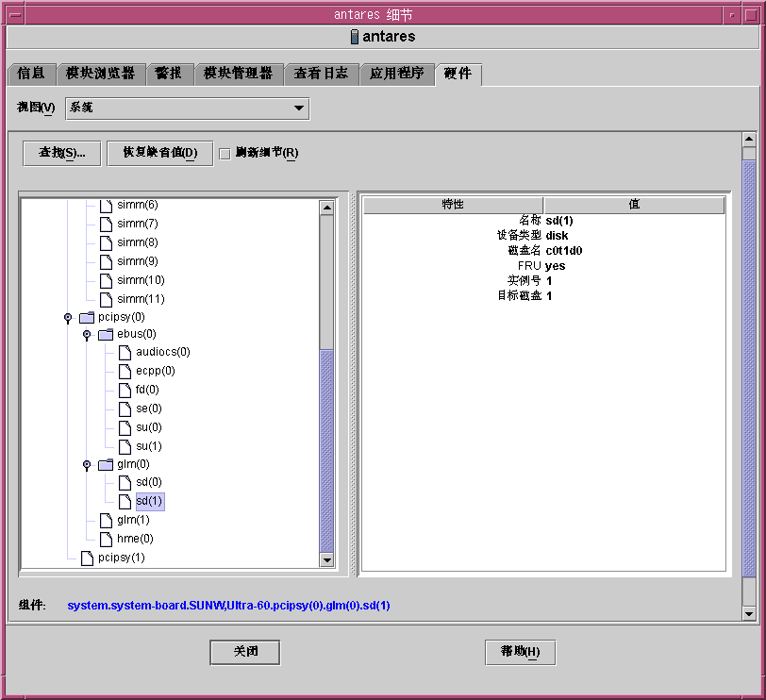766x700 pixels.
Task: Click the 帮助(H) button
Action: 521,652
